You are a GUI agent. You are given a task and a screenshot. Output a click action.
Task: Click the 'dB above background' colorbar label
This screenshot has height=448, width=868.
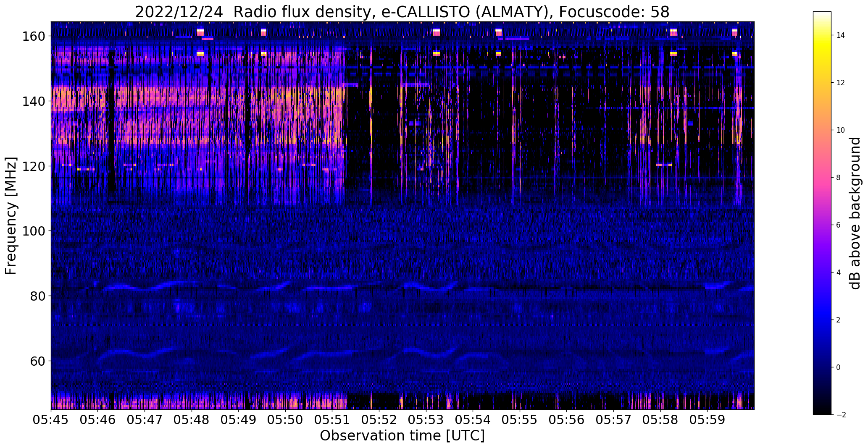click(855, 213)
